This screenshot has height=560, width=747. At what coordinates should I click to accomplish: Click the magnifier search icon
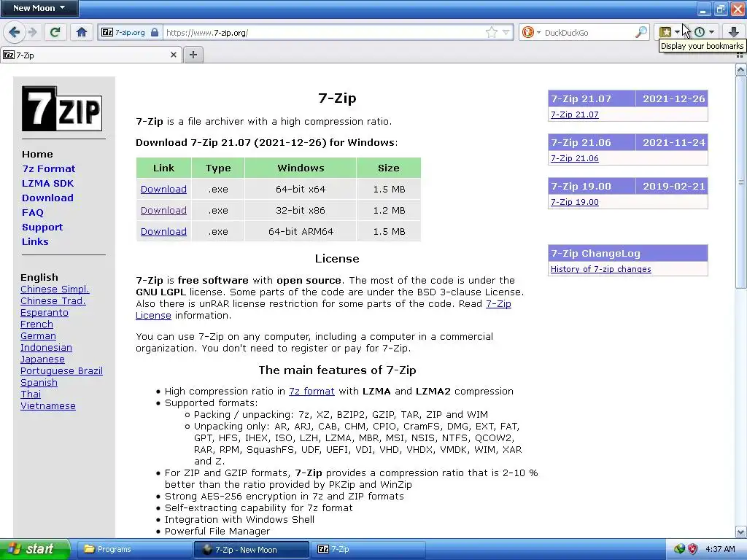tap(641, 32)
